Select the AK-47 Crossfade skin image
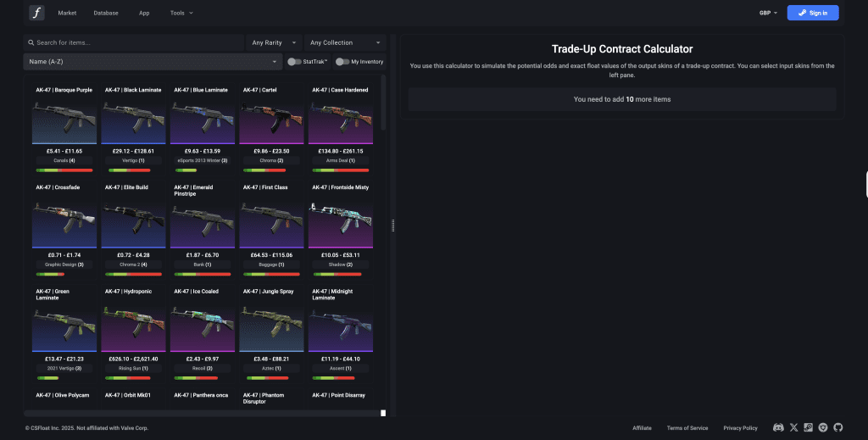 point(64,224)
